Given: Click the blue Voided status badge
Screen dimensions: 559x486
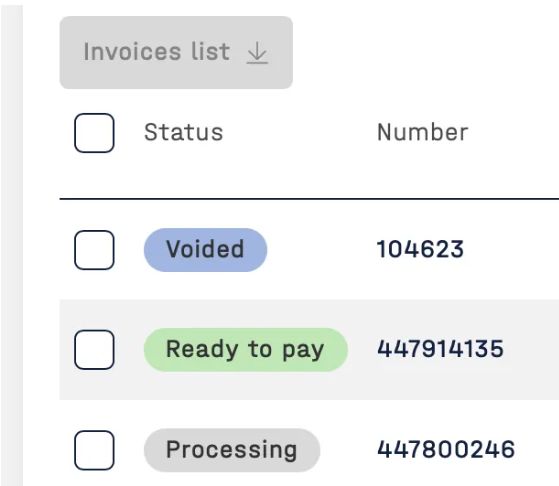Looking at the screenshot, I should (x=205, y=250).
